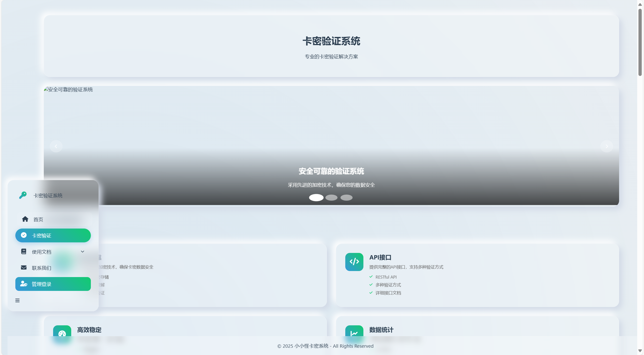Click the 数据统计 chart icon

click(x=354, y=333)
